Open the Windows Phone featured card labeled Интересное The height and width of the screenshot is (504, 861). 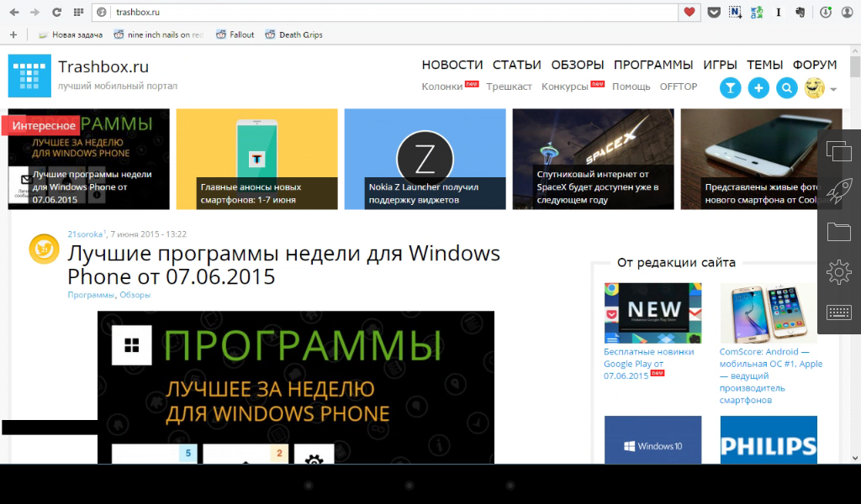tap(89, 159)
